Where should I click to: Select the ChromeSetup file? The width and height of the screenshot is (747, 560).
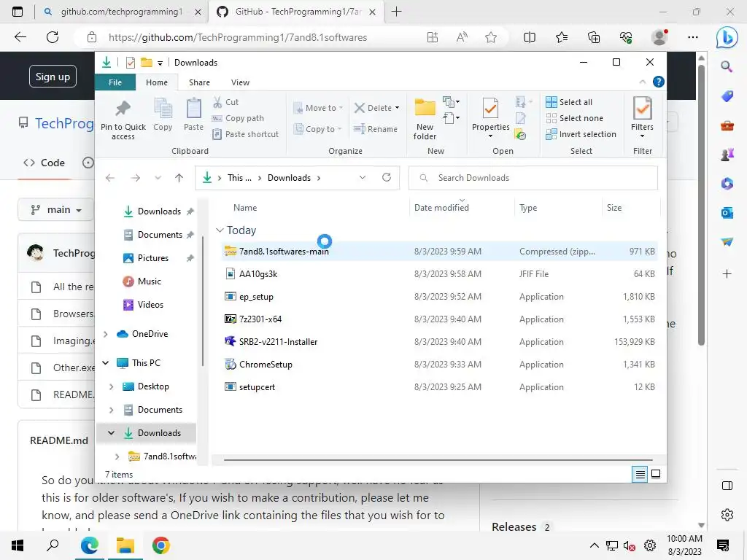click(x=439, y=365)
